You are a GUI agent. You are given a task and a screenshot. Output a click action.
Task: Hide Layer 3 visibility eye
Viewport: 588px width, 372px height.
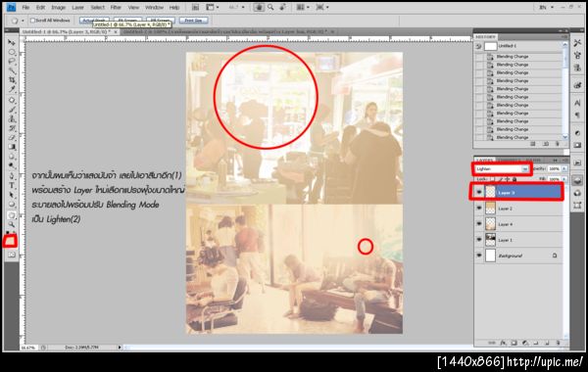tap(479, 192)
